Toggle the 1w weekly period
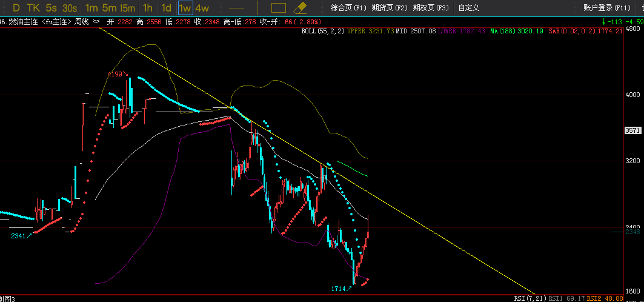 pyautogui.click(x=185, y=8)
